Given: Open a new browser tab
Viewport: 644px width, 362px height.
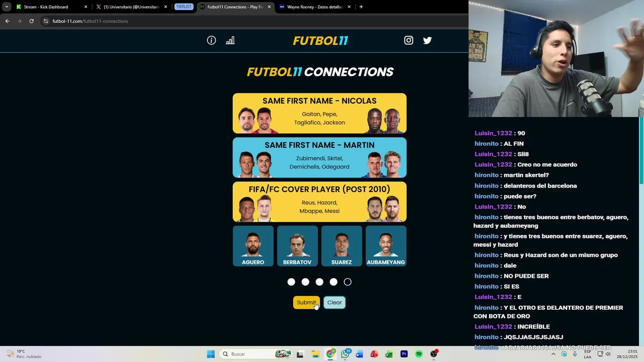Looking at the screenshot, I should click(361, 7).
